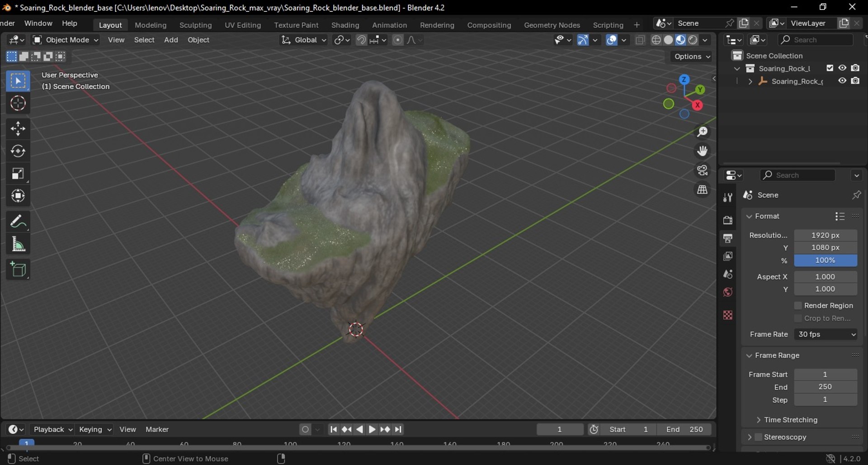Expand the Soaring_Rock object tree row
This screenshot has width=868, height=465.
(x=750, y=81)
